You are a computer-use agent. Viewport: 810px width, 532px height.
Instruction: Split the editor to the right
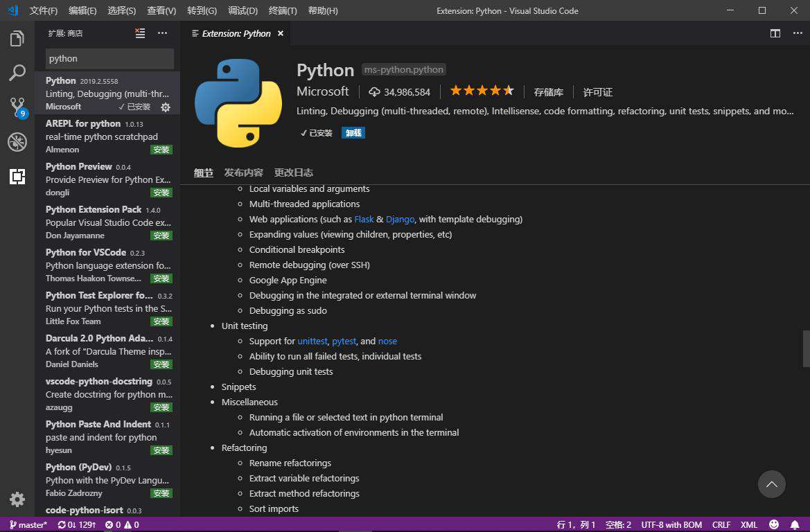[x=775, y=33]
